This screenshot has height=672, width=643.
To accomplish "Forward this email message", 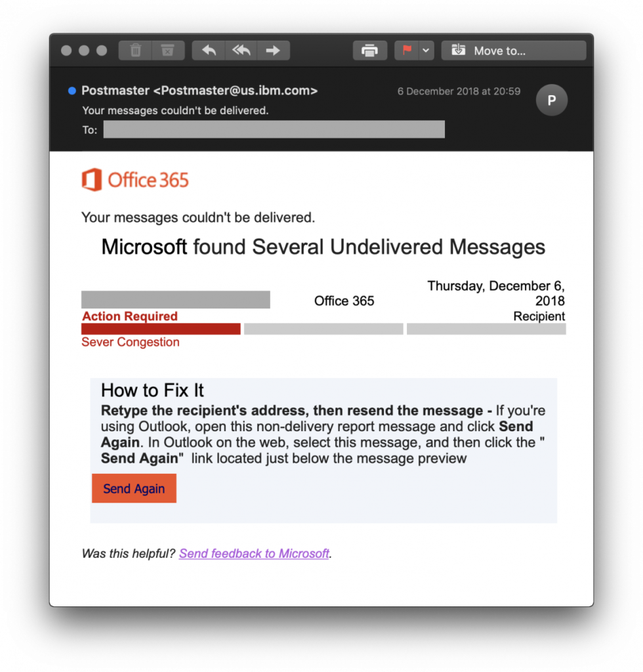I will (273, 51).
